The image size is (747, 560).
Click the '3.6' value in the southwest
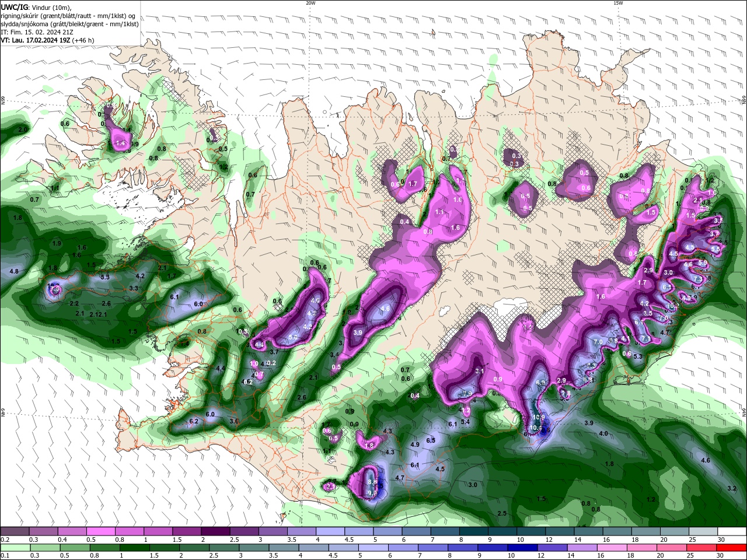point(235,421)
